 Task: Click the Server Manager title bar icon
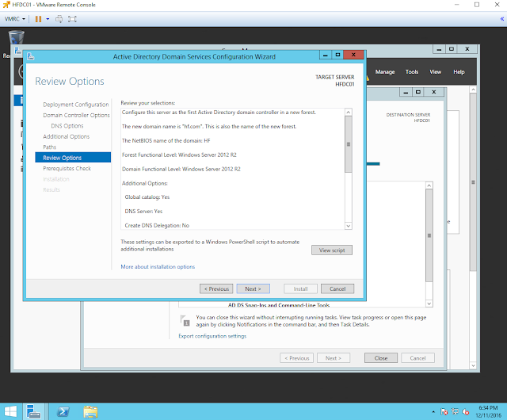click(18, 51)
